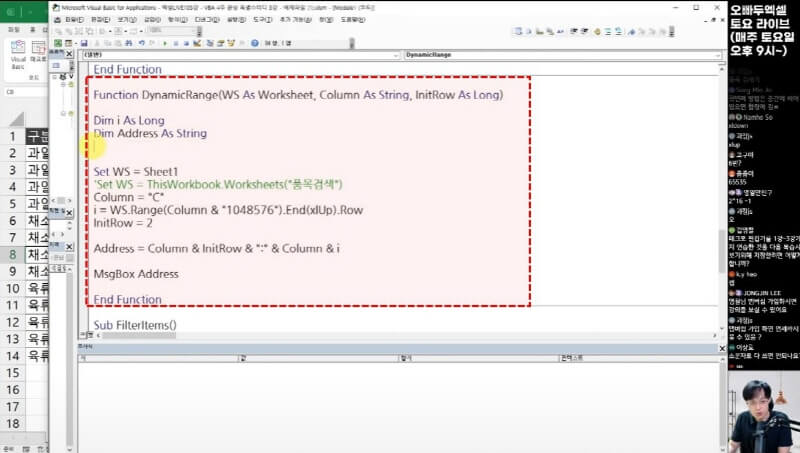Click the View Microsoft Excel toolbar icon
The image size is (800, 453).
click(x=58, y=43)
